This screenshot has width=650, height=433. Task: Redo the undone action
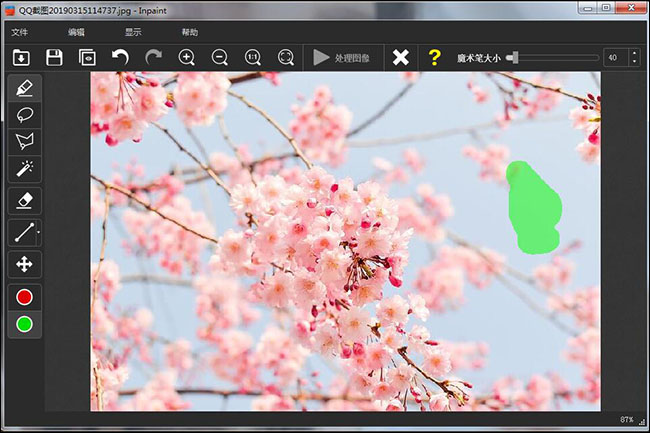coord(153,57)
